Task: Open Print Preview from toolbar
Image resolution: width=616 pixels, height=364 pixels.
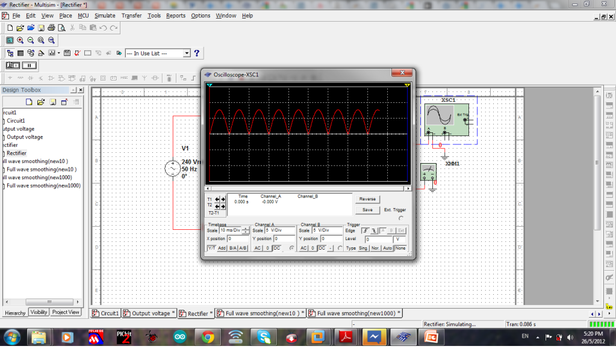Action: point(61,28)
